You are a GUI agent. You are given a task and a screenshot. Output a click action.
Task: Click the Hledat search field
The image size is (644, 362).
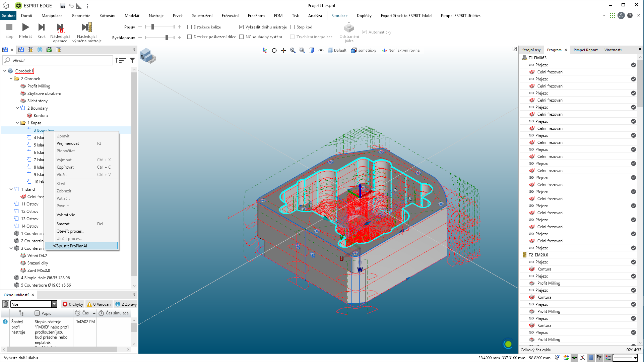[58, 60]
